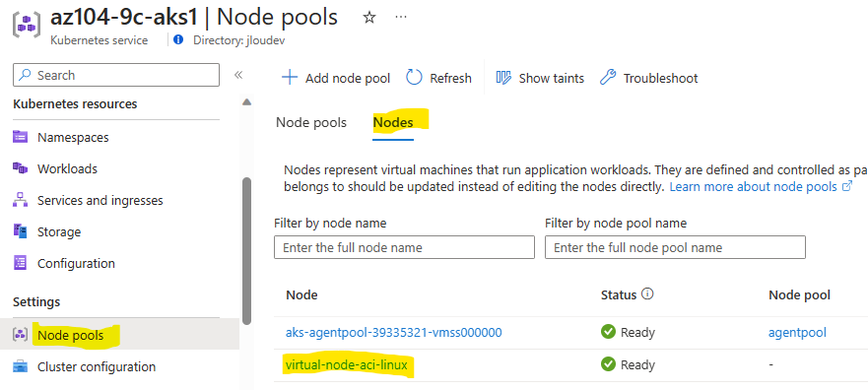Click the Show taints button
This screenshot has height=390, width=868.
(x=540, y=78)
